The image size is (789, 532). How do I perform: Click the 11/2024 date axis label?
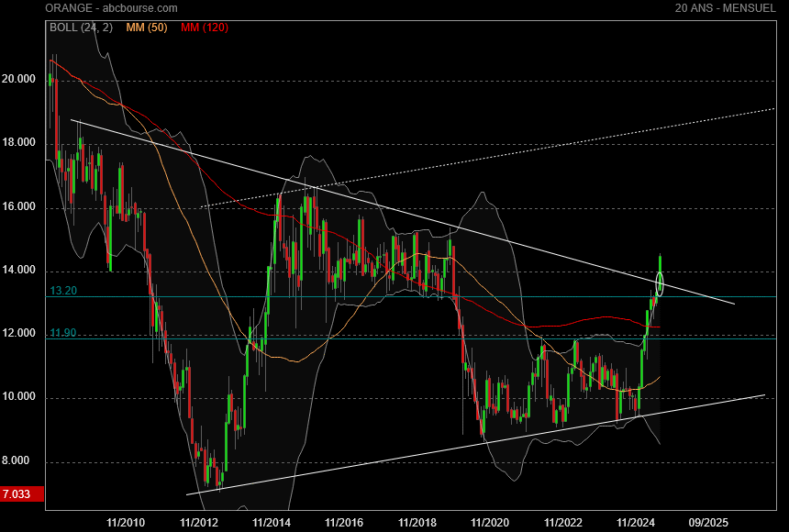point(636,523)
